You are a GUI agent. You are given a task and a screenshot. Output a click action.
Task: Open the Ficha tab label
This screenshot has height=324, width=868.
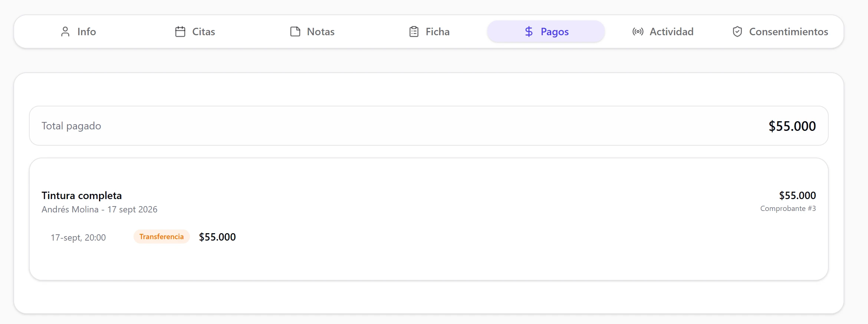coord(438,32)
